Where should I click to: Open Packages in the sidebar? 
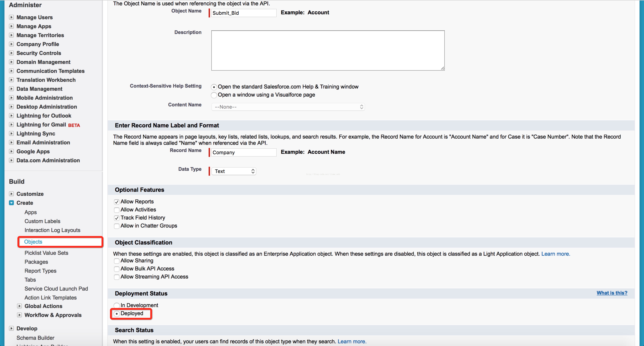coord(36,262)
